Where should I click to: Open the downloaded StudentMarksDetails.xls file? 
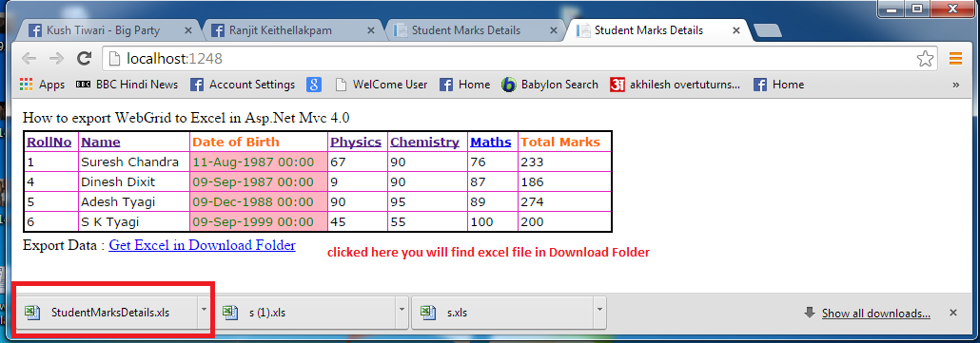[x=106, y=313]
